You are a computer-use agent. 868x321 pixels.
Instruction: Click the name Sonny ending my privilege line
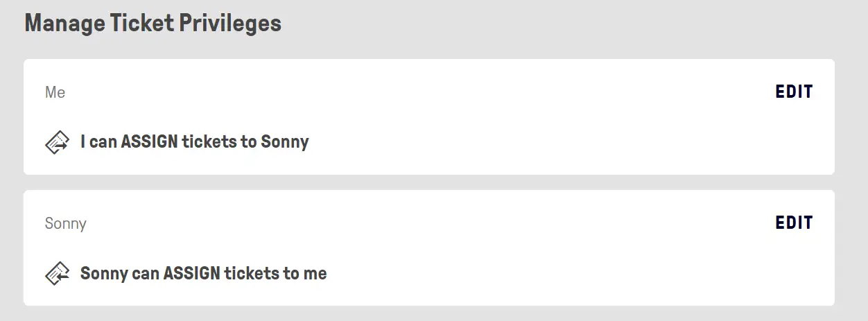coord(284,142)
